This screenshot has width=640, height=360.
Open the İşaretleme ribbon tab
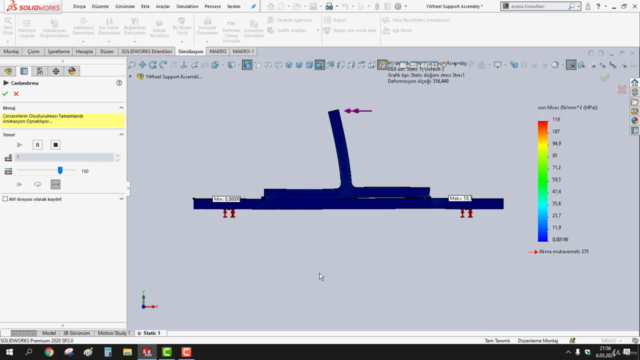coord(58,51)
